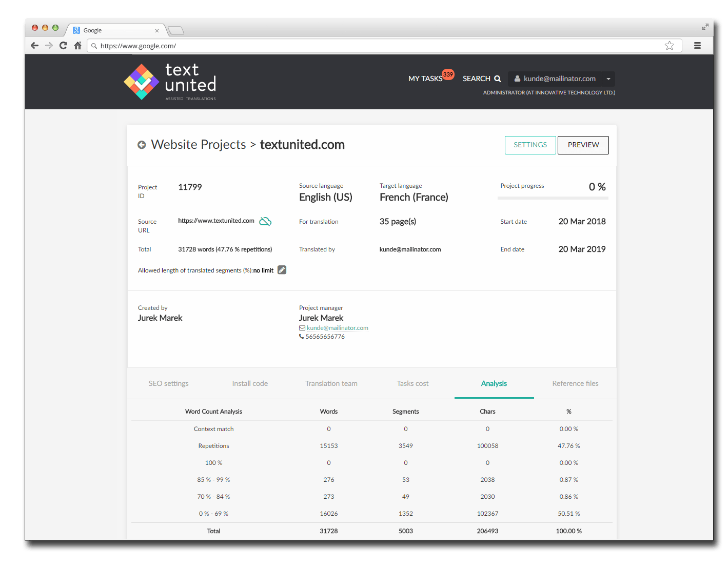Click the SETTINGS button
The height and width of the screenshot is (566, 728).
click(530, 145)
